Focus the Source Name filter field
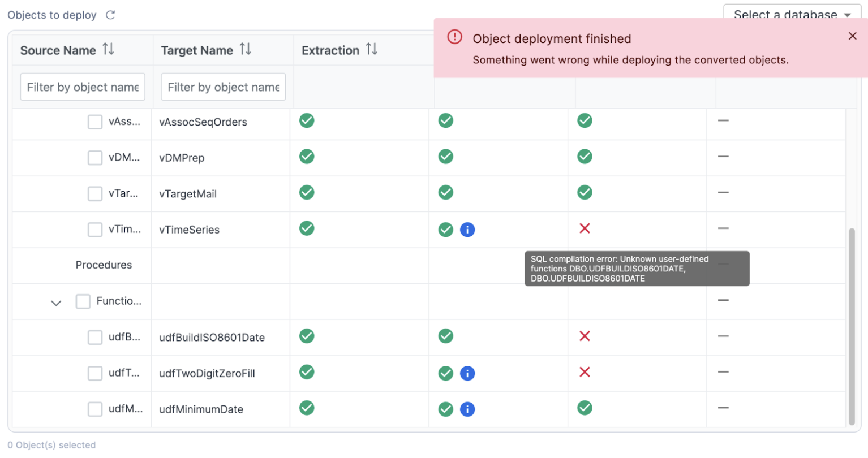868x458 pixels. pyautogui.click(x=83, y=87)
